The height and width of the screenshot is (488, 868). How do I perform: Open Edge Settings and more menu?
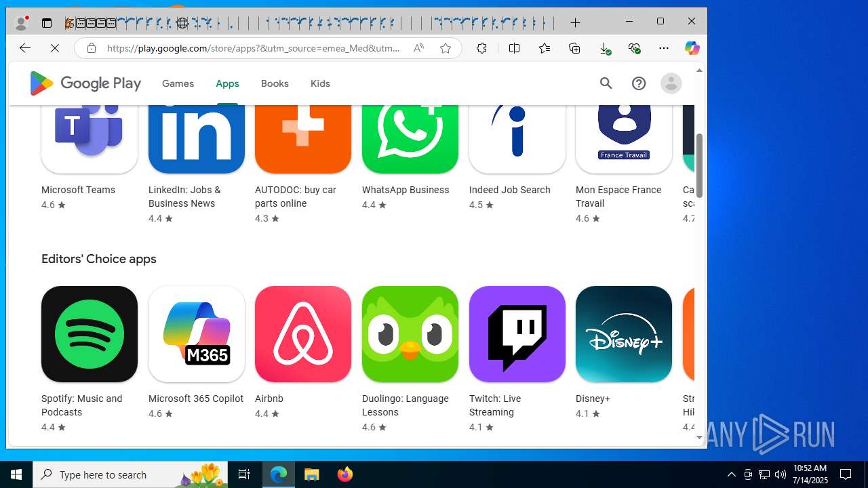pos(664,48)
